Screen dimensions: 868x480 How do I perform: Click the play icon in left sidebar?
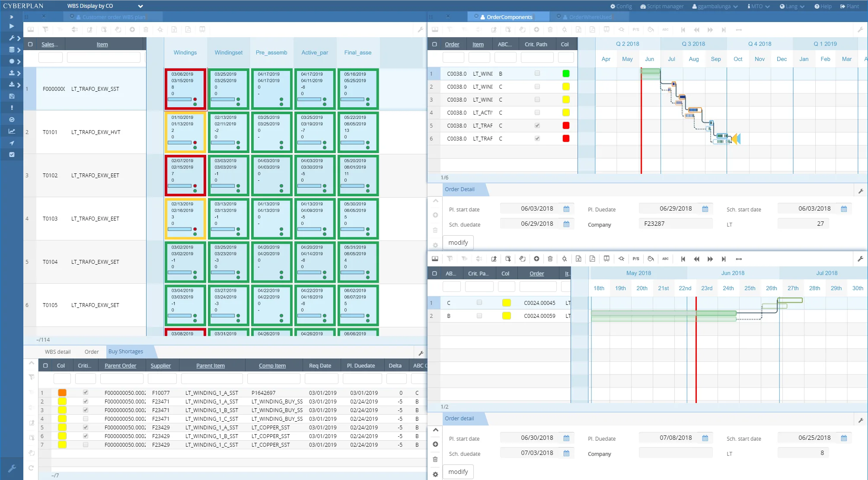[12, 26]
